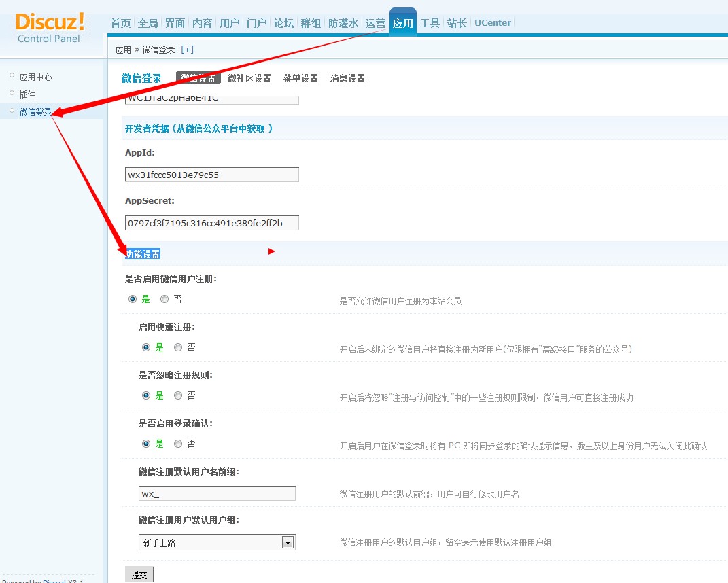The height and width of the screenshot is (583, 728).
Task: Click the 是否允许微信用户注册为本站会员 description
Action: click(x=400, y=301)
